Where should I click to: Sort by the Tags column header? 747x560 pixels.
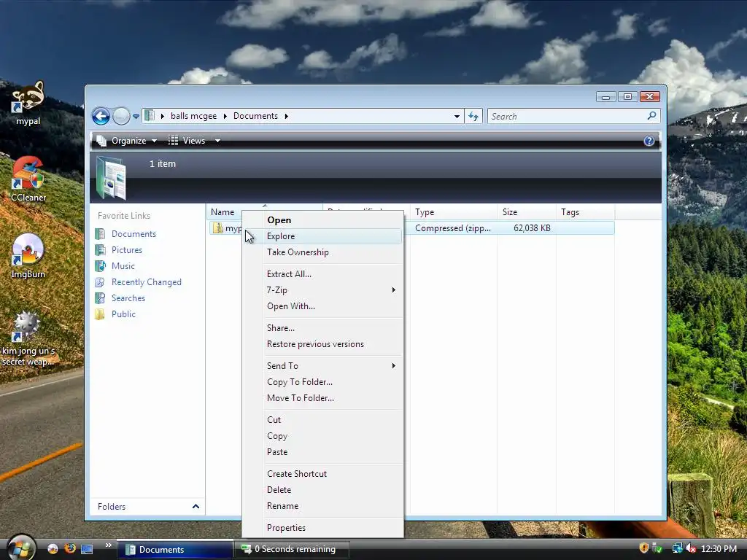(x=585, y=212)
